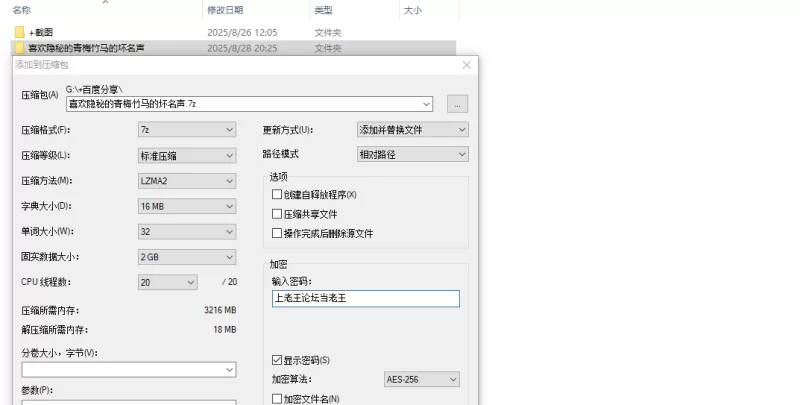The height and width of the screenshot is (405, 800).
Task: Close the 添加到压缩包 dialog
Action: pos(466,65)
